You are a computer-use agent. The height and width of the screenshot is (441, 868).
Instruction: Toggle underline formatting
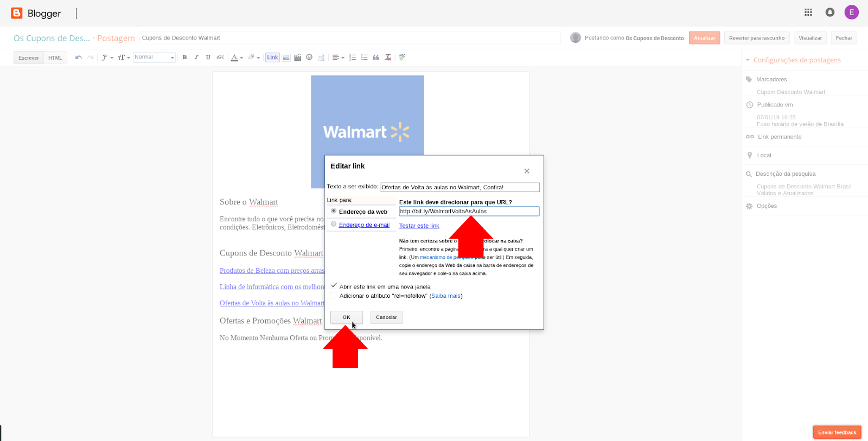tap(208, 57)
